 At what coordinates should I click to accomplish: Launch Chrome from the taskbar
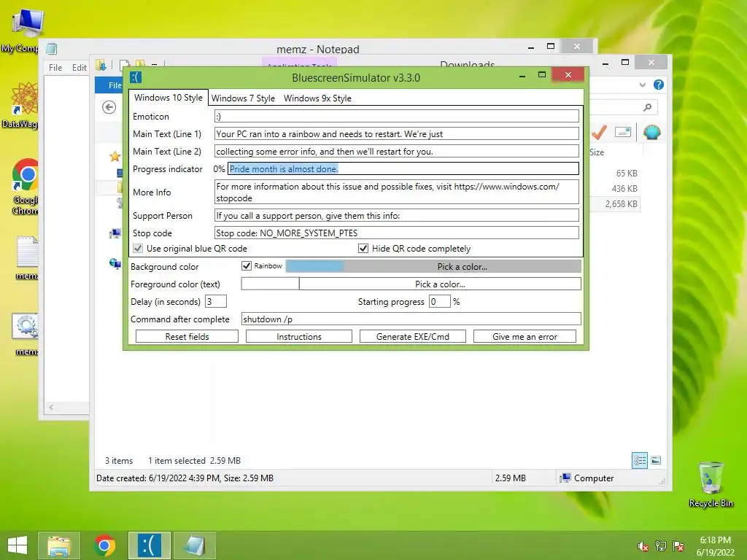[x=104, y=545]
